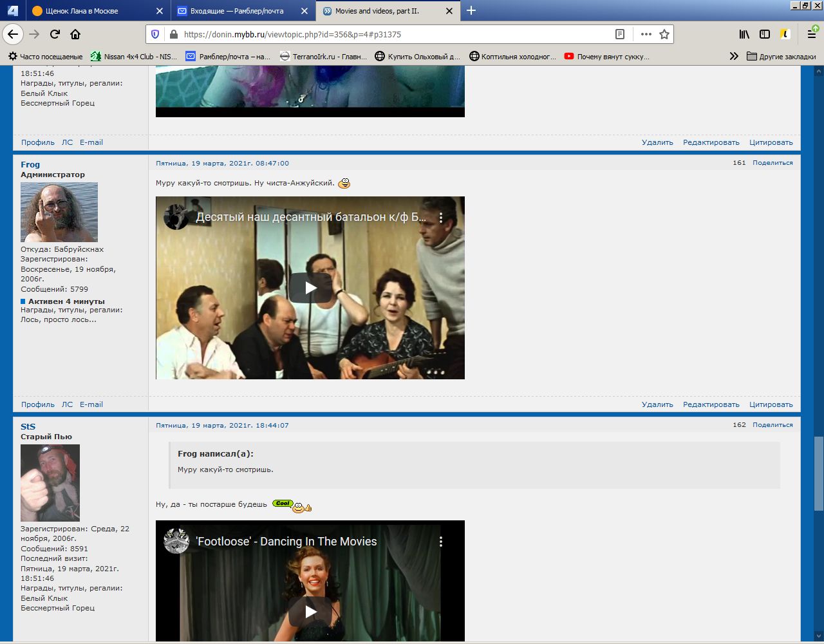This screenshot has width=824, height=644.
Task: Toggle reader view in the address bar
Action: 619,34
